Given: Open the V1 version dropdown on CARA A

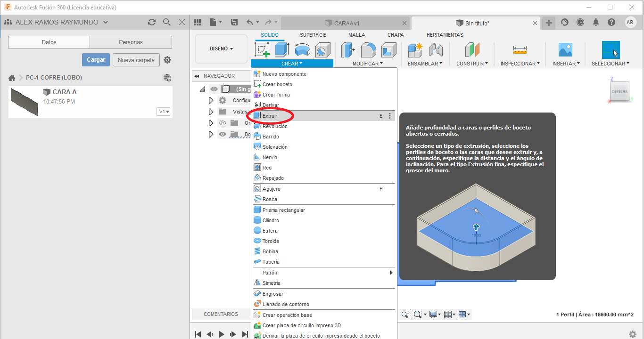Looking at the screenshot, I should click(164, 112).
